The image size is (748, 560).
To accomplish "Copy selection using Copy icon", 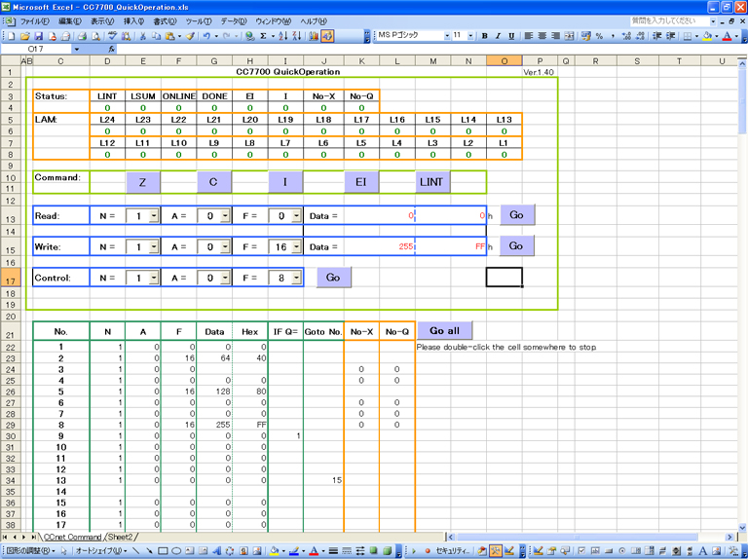I will (x=156, y=36).
